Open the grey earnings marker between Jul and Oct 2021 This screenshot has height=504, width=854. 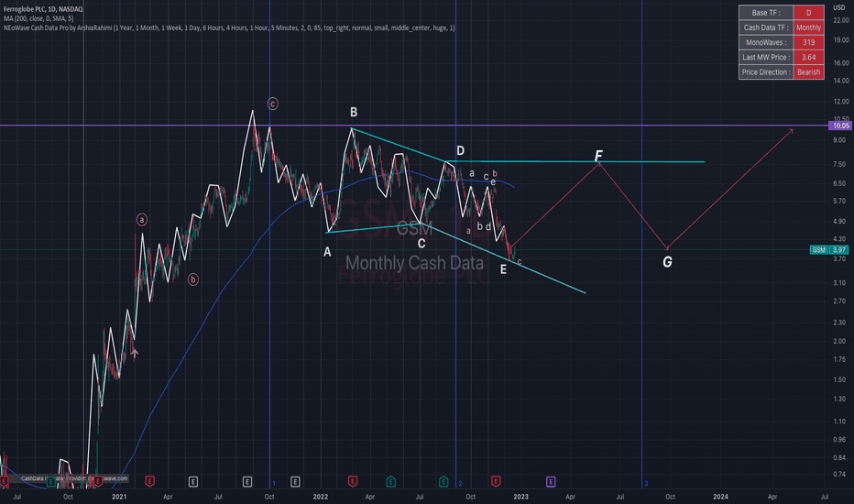(247, 482)
